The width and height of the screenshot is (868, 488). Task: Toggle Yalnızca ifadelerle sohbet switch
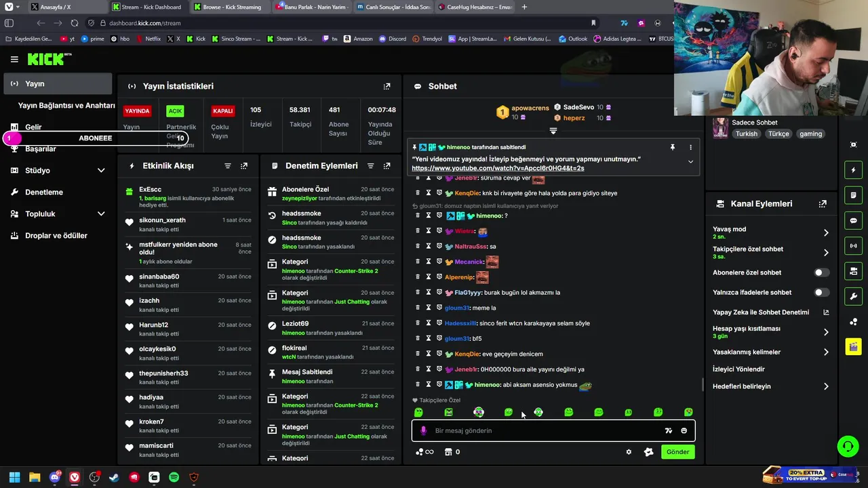tap(821, 293)
